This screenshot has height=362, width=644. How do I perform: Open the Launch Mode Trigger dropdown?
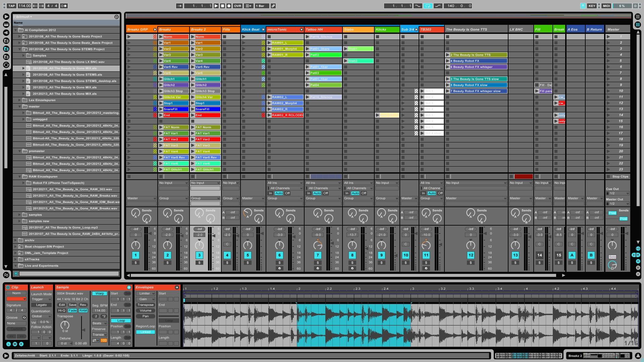tap(41, 299)
